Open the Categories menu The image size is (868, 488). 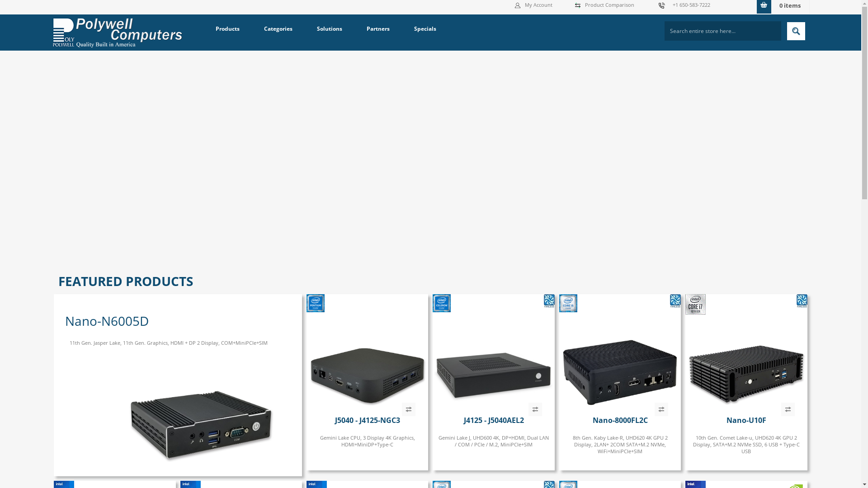point(278,29)
